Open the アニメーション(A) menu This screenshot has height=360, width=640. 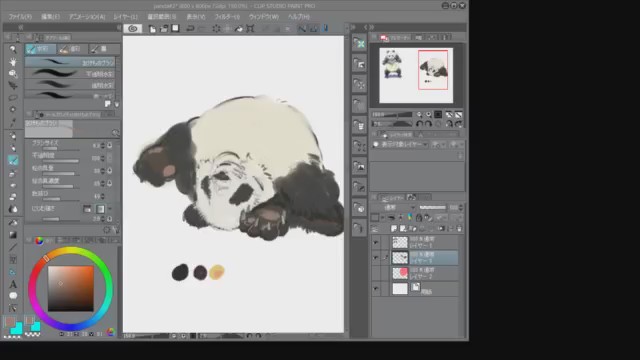pyautogui.click(x=87, y=17)
